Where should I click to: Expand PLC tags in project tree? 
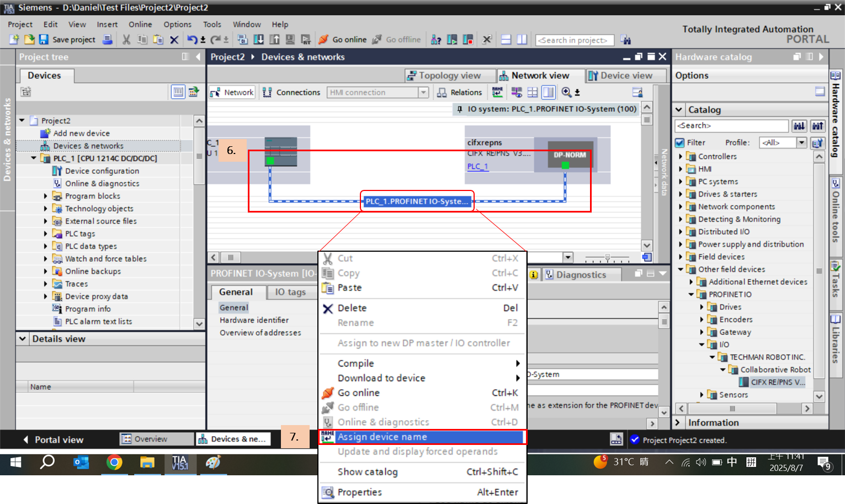pos(45,234)
